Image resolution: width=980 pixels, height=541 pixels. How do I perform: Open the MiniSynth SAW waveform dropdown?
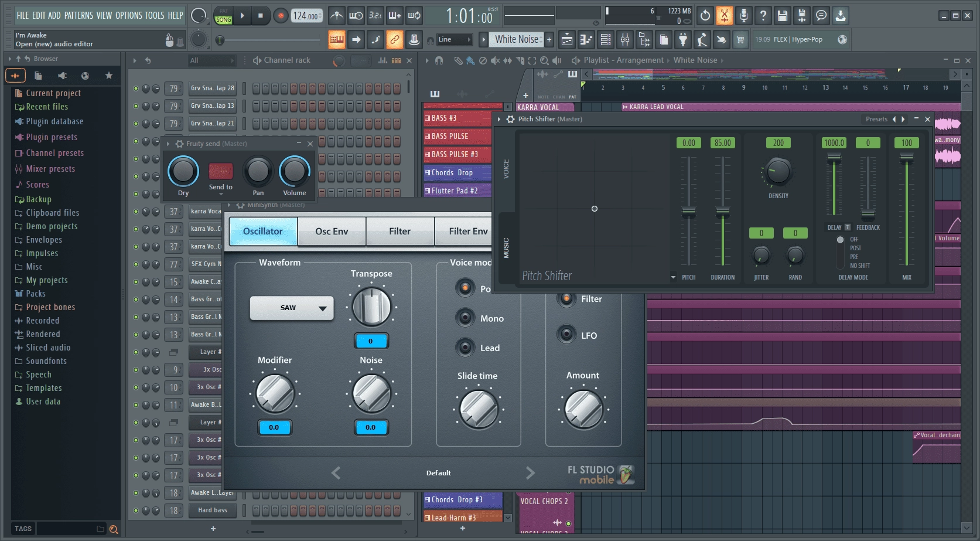(292, 308)
